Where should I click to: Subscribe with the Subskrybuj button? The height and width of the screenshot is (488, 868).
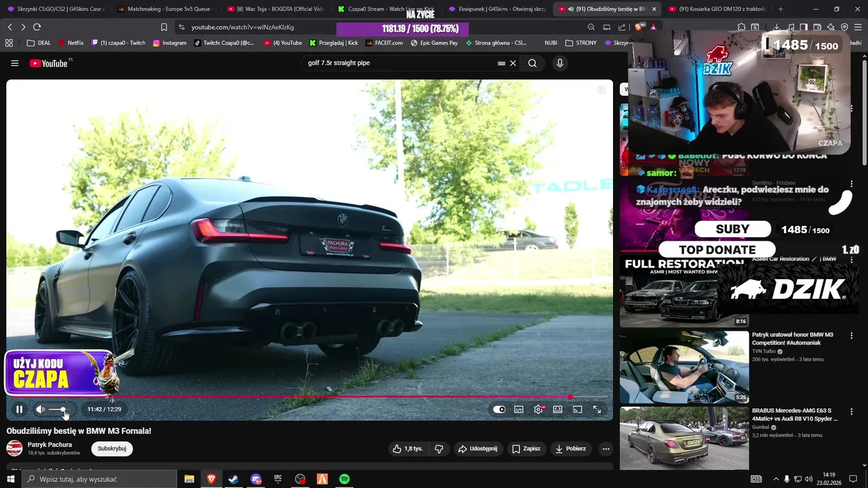(112, 449)
